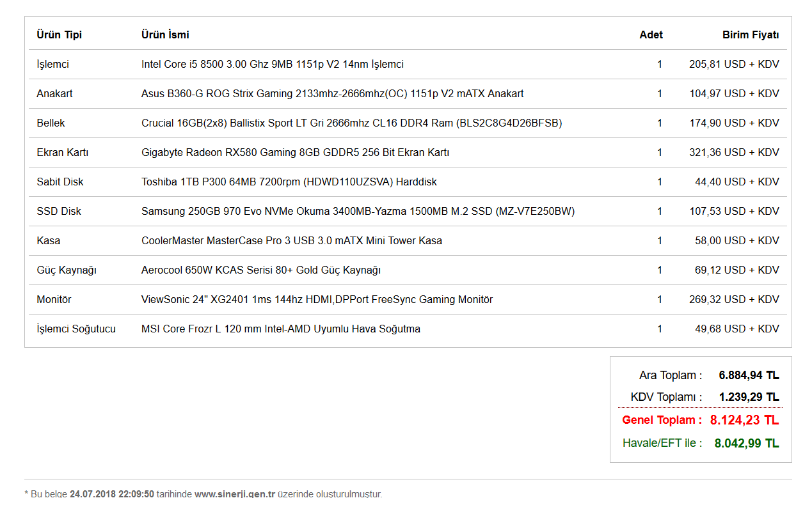Select the MSI Core Frozr L cooler entry

280,329
